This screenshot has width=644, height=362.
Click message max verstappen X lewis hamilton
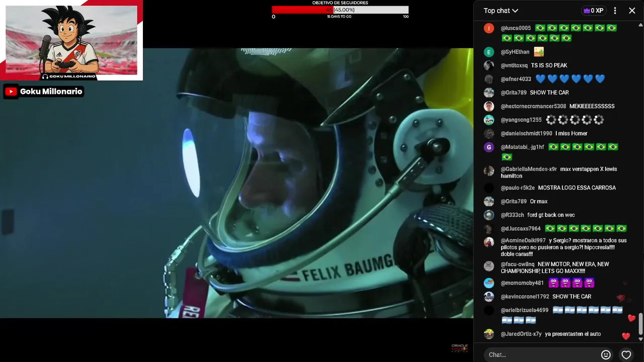tap(558, 172)
